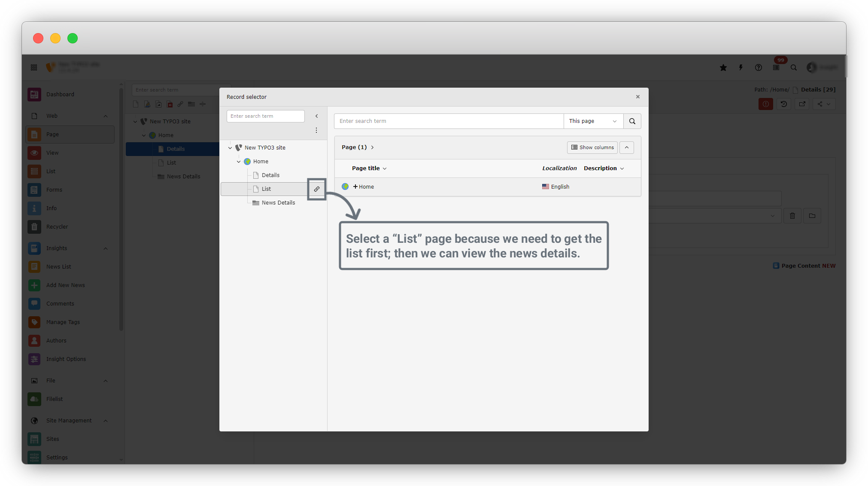Click the record search term field
Image resolution: width=868 pixels, height=486 pixels.
point(448,121)
